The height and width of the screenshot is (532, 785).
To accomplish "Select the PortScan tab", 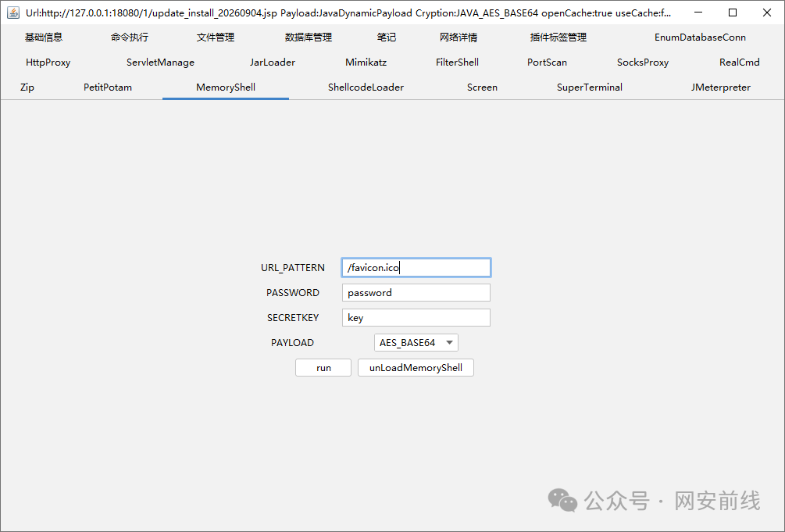I will pyautogui.click(x=547, y=62).
